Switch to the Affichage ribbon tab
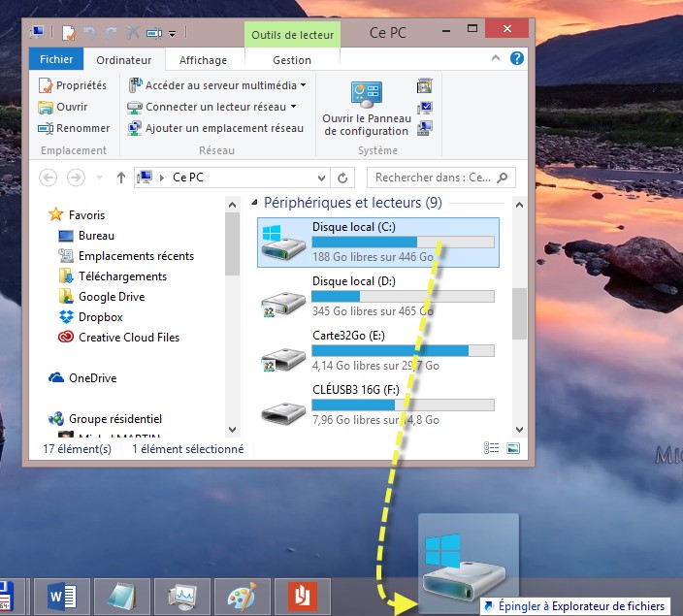Image resolution: width=683 pixels, height=616 pixels. pos(203,60)
